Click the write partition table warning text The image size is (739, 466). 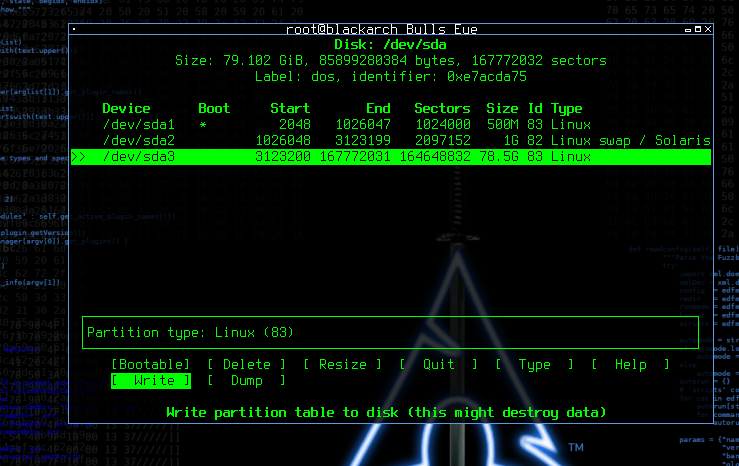(x=386, y=413)
